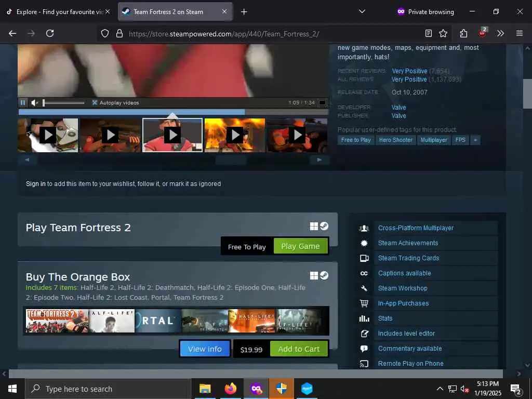
Task: Select the FPS tag
Action: tap(460, 140)
